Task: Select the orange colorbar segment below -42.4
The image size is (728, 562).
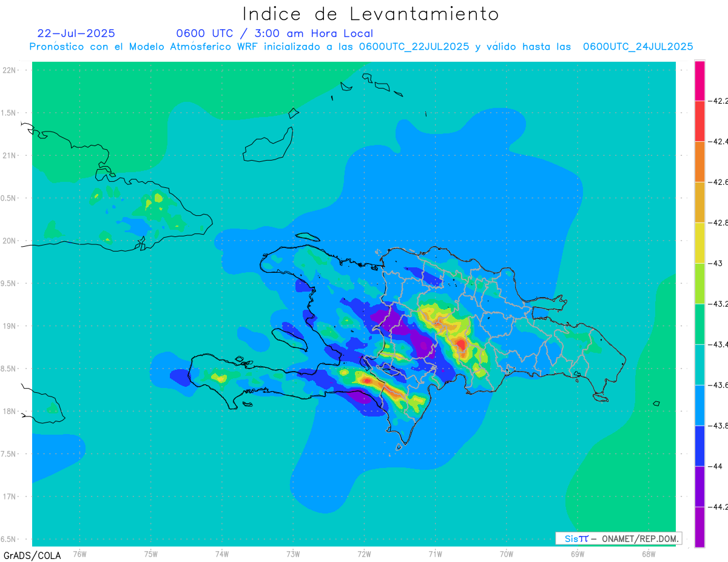Action: [699, 161]
